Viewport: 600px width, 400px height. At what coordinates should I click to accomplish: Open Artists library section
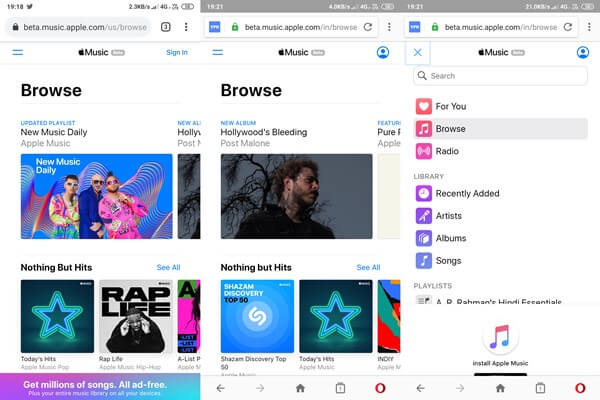coord(501,216)
